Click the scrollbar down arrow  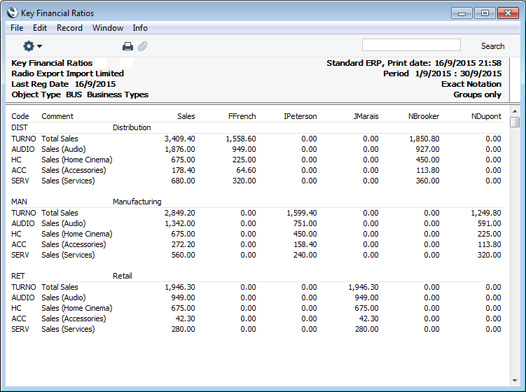point(515,380)
